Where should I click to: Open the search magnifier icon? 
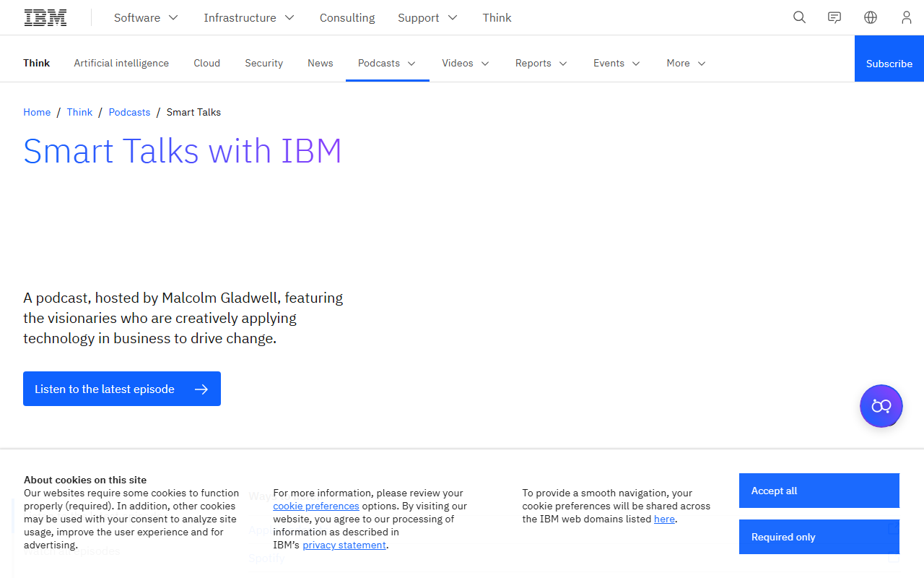pyautogui.click(x=799, y=17)
